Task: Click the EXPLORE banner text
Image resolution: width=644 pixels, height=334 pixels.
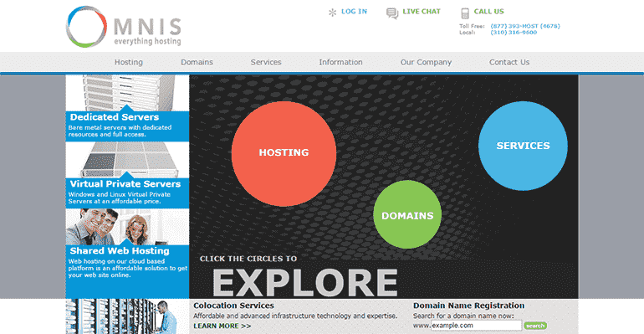Action: point(304,283)
